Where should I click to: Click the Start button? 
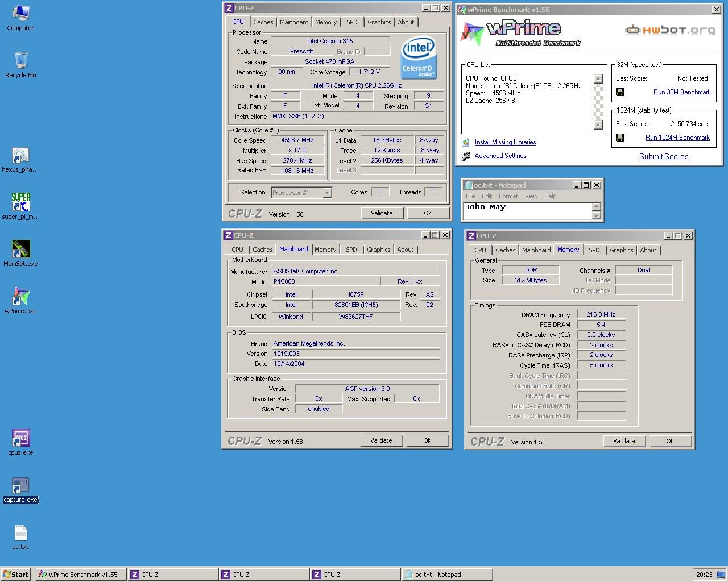[x=15, y=575]
